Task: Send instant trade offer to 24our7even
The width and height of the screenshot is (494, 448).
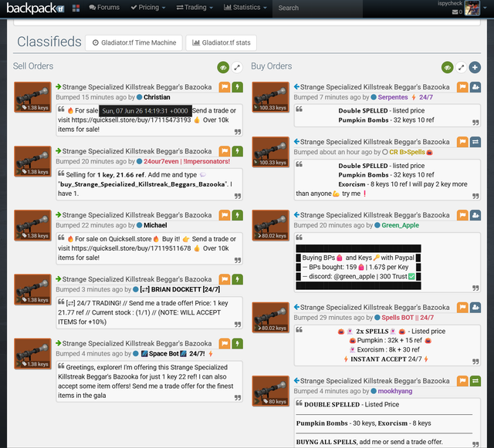Action: pos(238,151)
